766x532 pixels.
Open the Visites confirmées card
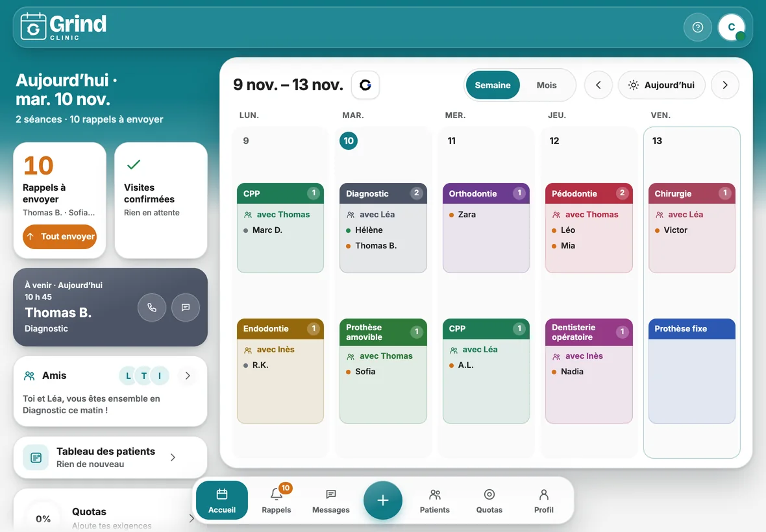click(x=161, y=200)
